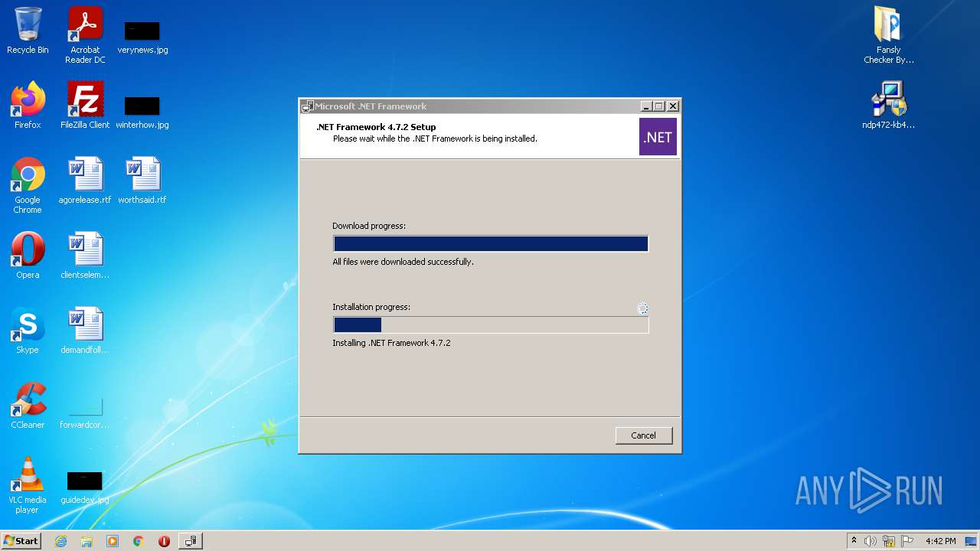
Task: Click the title bar system menu icon
Action: point(308,106)
